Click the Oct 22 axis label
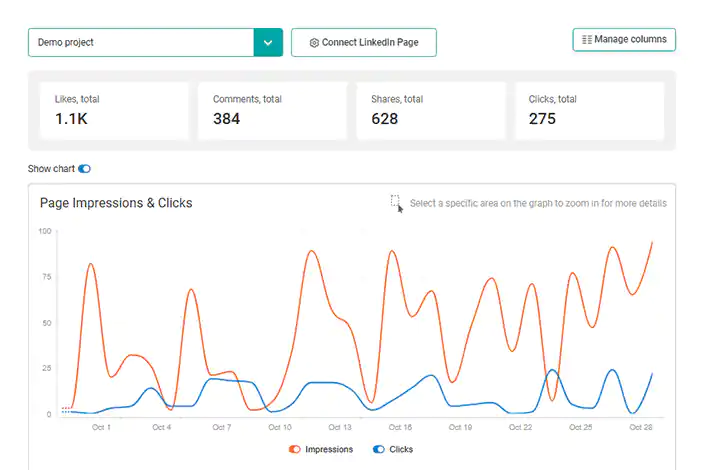The width and height of the screenshot is (704, 470). pyautogui.click(x=520, y=427)
